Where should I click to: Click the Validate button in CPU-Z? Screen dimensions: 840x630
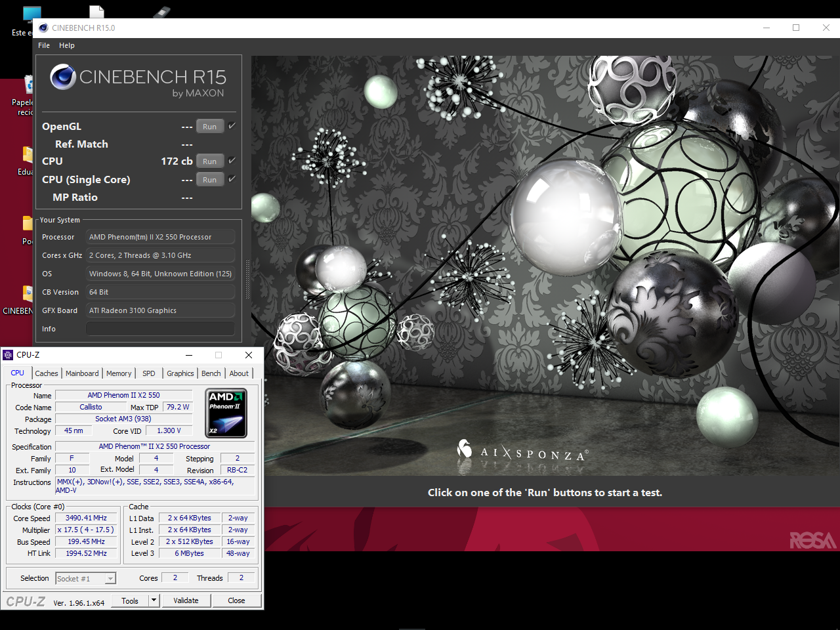pyautogui.click(x=186, y=600)
